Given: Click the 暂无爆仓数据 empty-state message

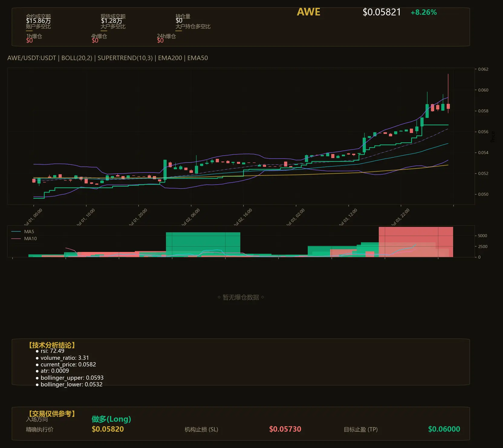Looking at the screenshot, I should 241,297.
